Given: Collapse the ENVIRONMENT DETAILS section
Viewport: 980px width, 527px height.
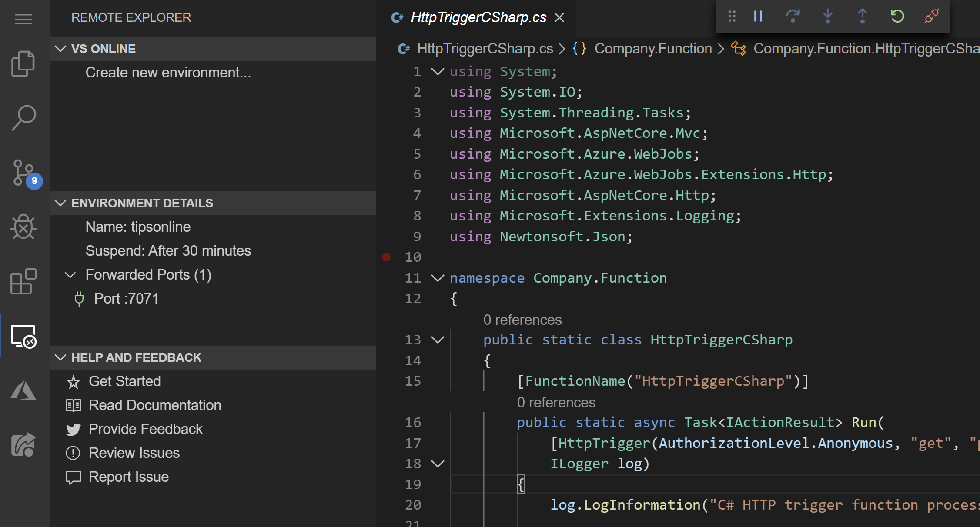Looking at the screenshot, I should [60, 203].
